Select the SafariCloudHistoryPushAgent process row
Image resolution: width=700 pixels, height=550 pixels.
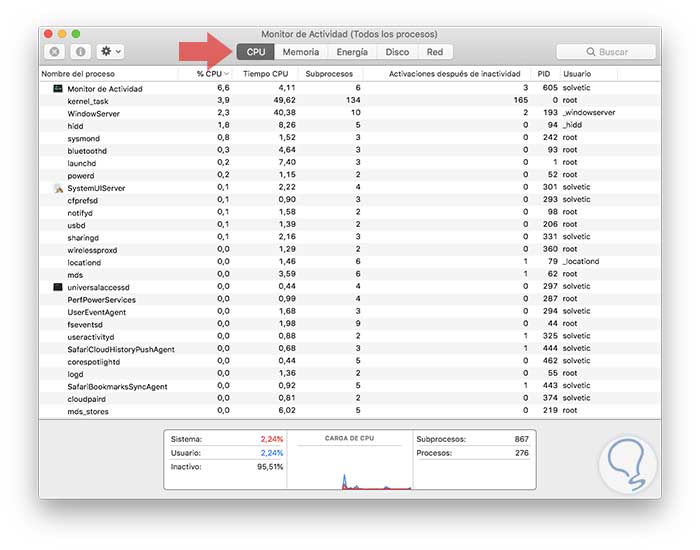tap(350, 349)
